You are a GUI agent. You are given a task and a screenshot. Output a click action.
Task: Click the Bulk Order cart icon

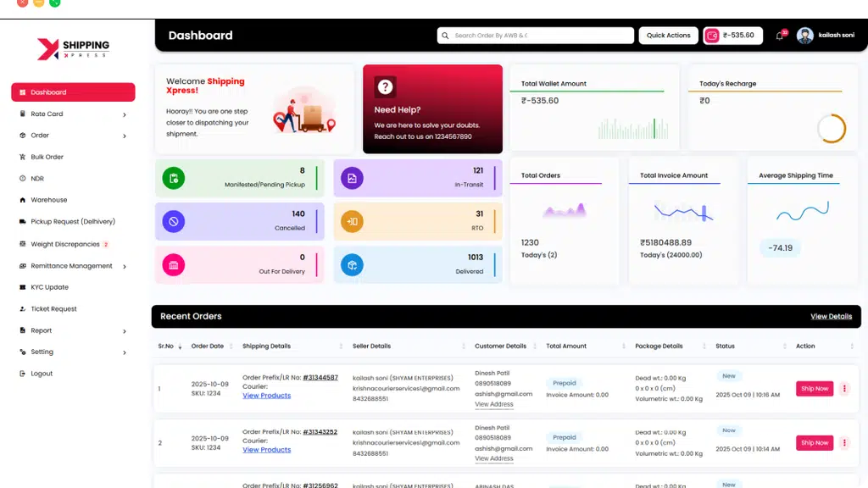(22, 157)
